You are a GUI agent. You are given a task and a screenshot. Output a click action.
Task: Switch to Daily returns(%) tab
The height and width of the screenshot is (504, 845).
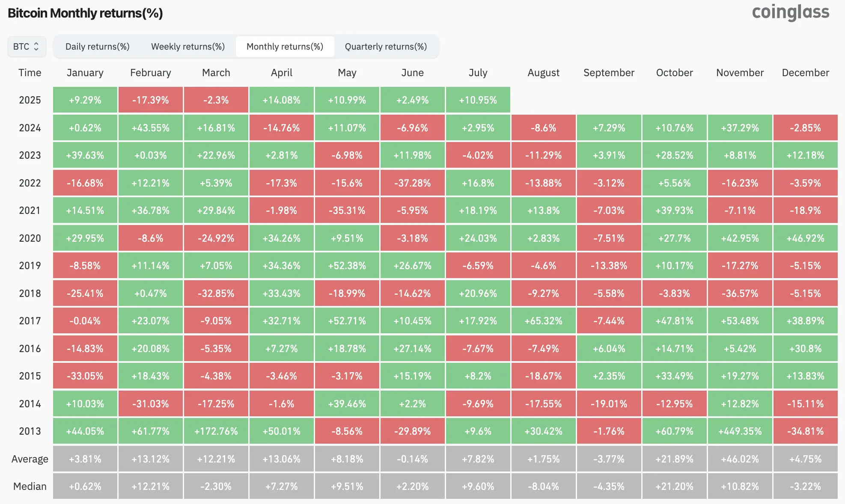[97, 47]
